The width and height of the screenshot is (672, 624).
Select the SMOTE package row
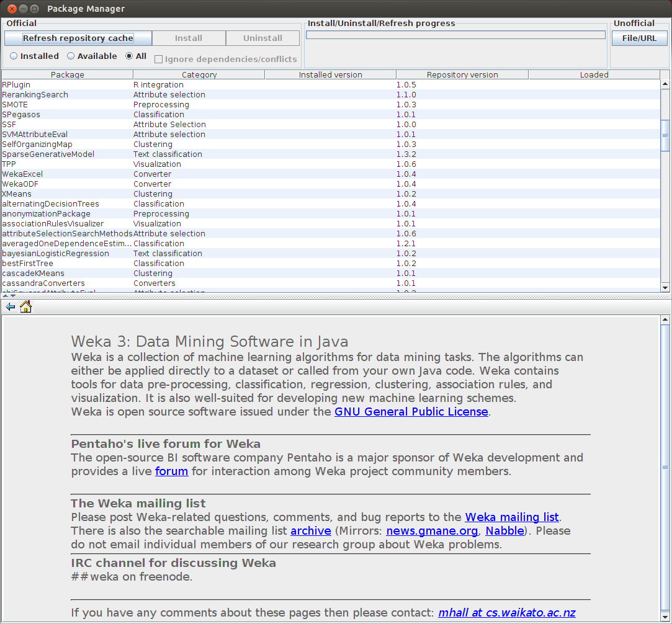click(x=331, y=104)
